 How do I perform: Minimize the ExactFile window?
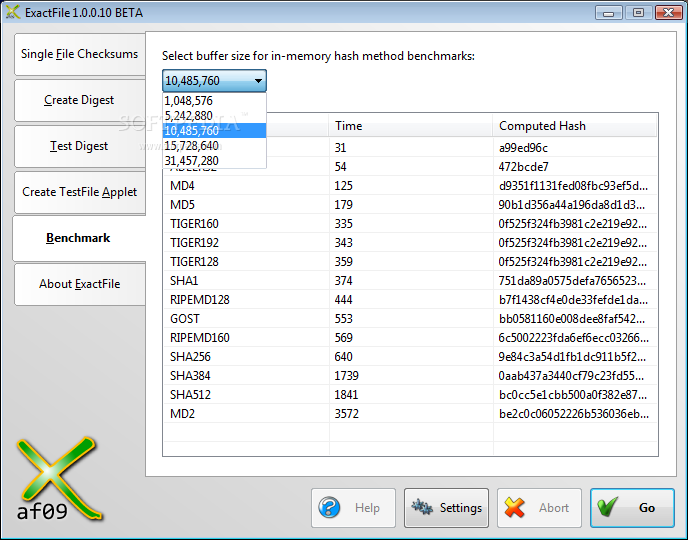[x=609, y=13]
